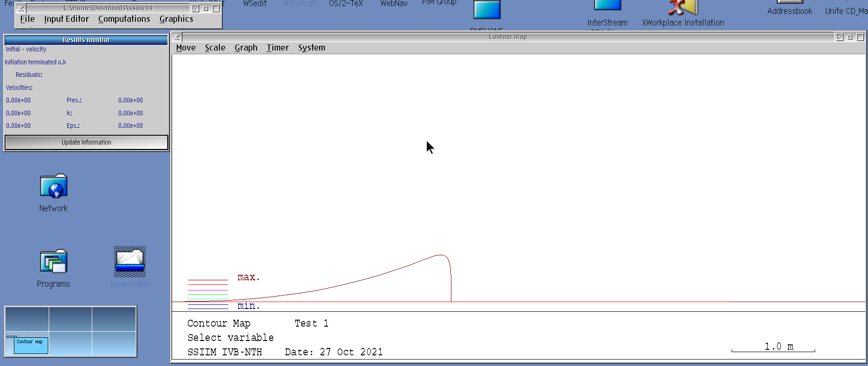Click the 'k:' label in Results monitor
Image resolution: width=868 pixels, height=366 pixels.
[69, 113]
